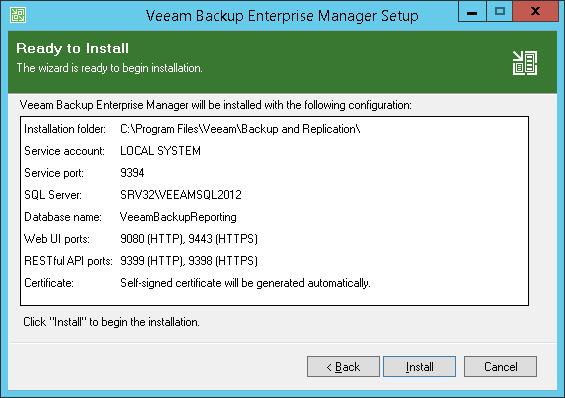Click the 'Web UI ports:' label
Viewport: 565px width, 398px height.
pyautogui.click(x=57, y=239)
